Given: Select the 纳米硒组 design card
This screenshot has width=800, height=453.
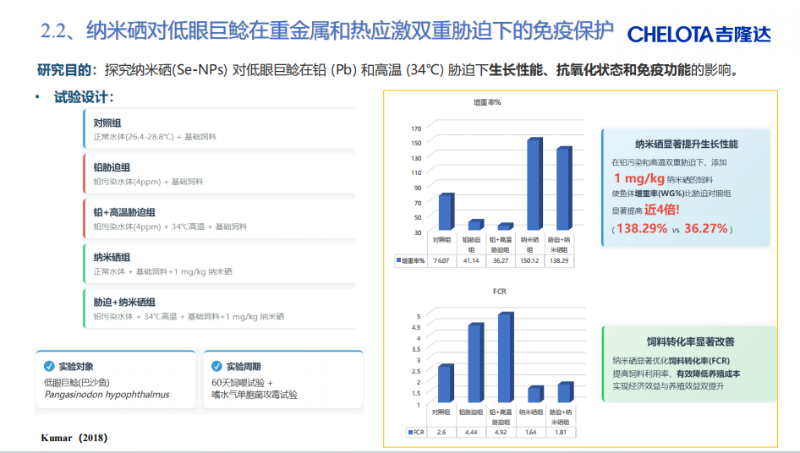Looking at the screenshot, I should 190,264.
